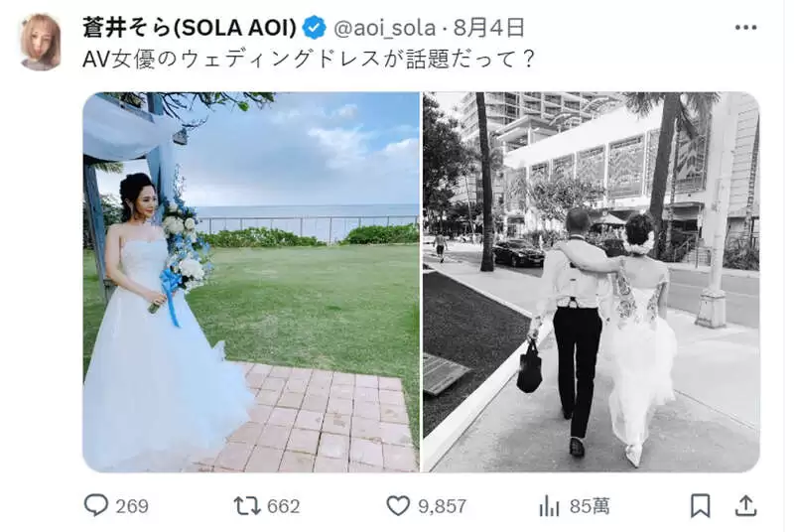Open view analytics bar chart icon
The width and height of the screenshot is (794, 532).
coord(550,505)
